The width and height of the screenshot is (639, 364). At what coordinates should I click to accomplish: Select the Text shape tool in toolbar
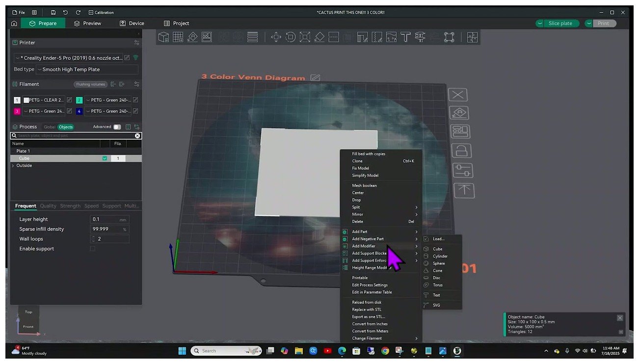click(405, 37)
